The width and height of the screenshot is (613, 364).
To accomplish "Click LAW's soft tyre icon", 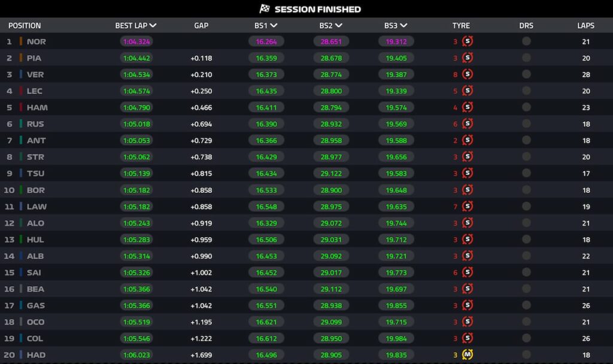I will point(467,206).
